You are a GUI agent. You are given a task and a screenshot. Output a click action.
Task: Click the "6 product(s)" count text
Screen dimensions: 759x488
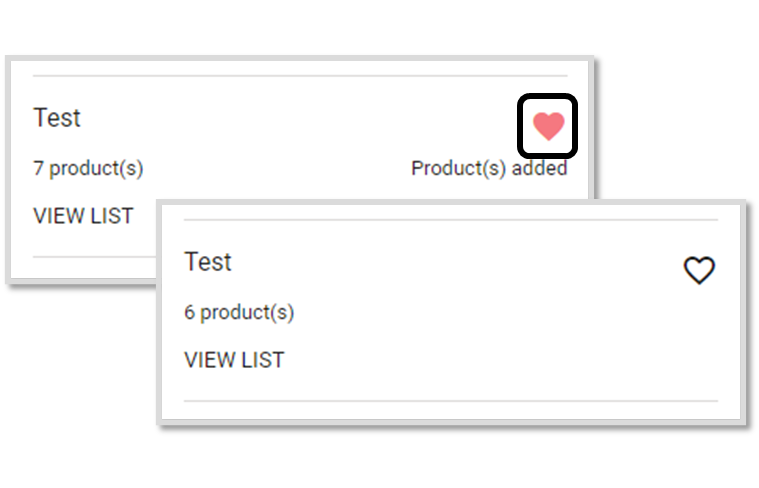tap(239, 312)
